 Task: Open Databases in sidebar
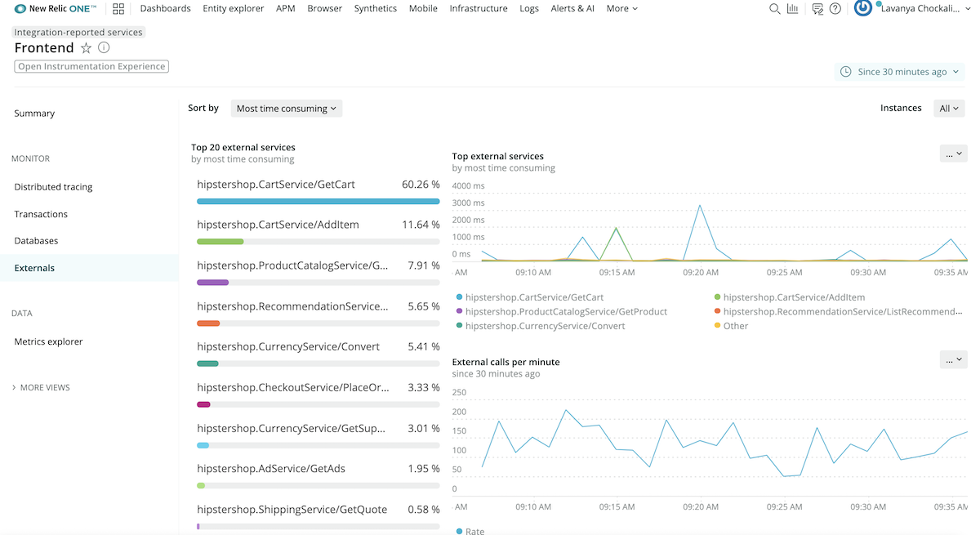pos(36,241)
